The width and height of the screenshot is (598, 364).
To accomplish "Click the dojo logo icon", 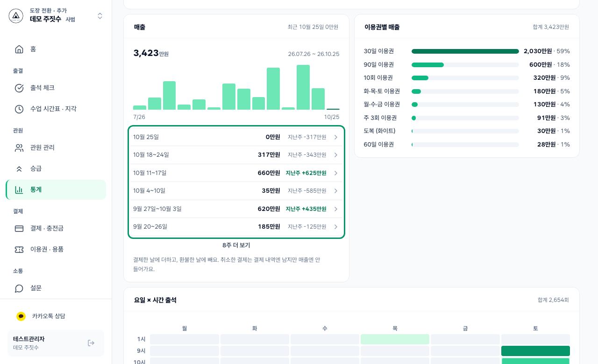I will pos(16,16).
